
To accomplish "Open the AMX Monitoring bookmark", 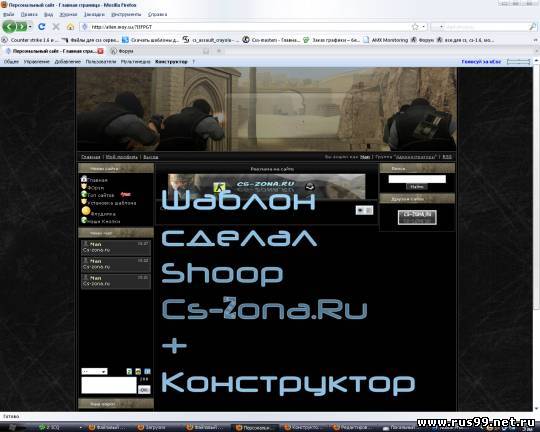I will 385,40.
